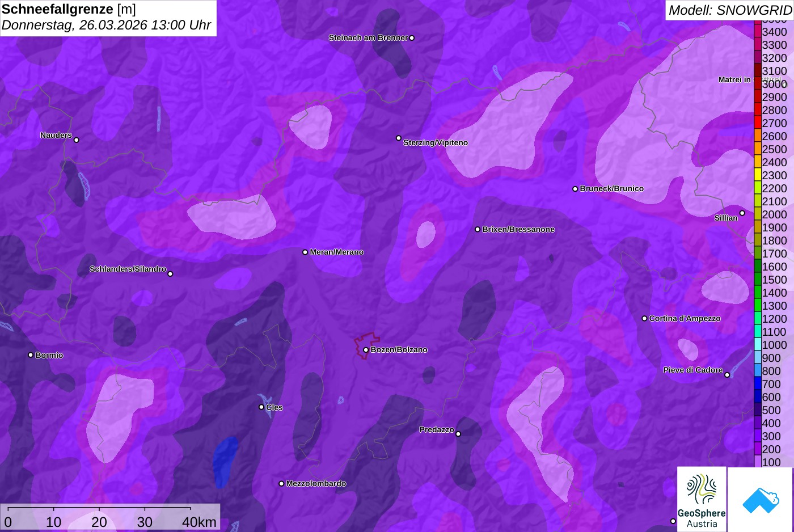Click the blue house-cloud logo
794x532 pixels.
[761, 499]
